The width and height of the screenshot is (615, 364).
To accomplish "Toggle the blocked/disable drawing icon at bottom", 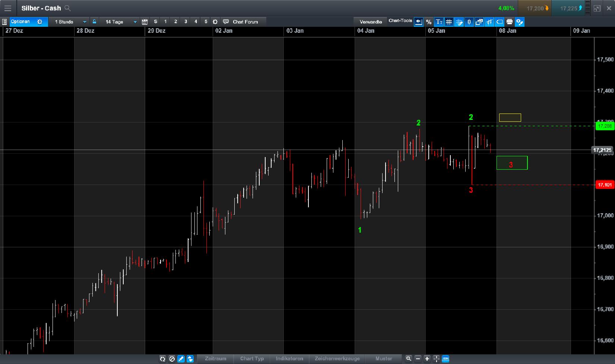I will [x=172, y=359].
